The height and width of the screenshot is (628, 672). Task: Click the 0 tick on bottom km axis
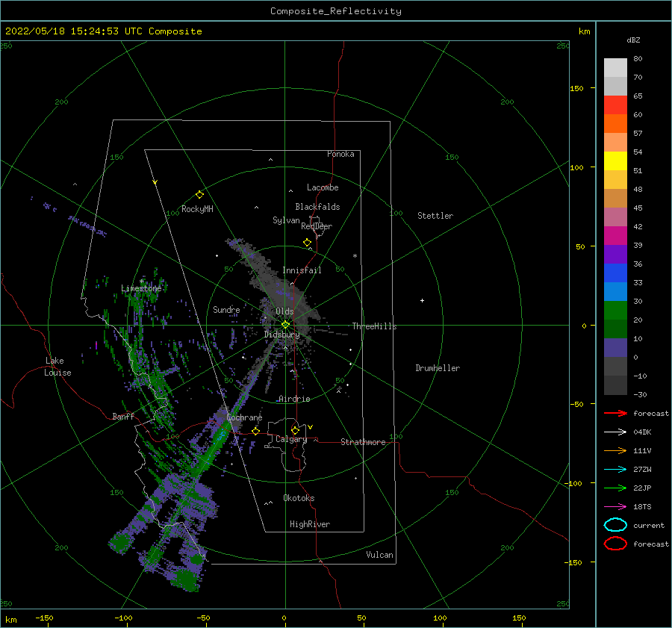coord(284,618)
